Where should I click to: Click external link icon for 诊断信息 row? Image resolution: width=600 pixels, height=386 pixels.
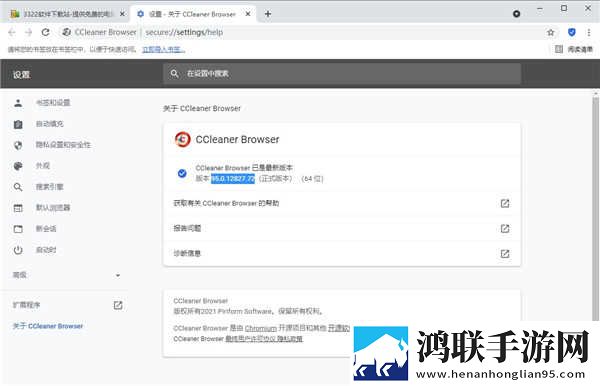click(x=505, y=254)
